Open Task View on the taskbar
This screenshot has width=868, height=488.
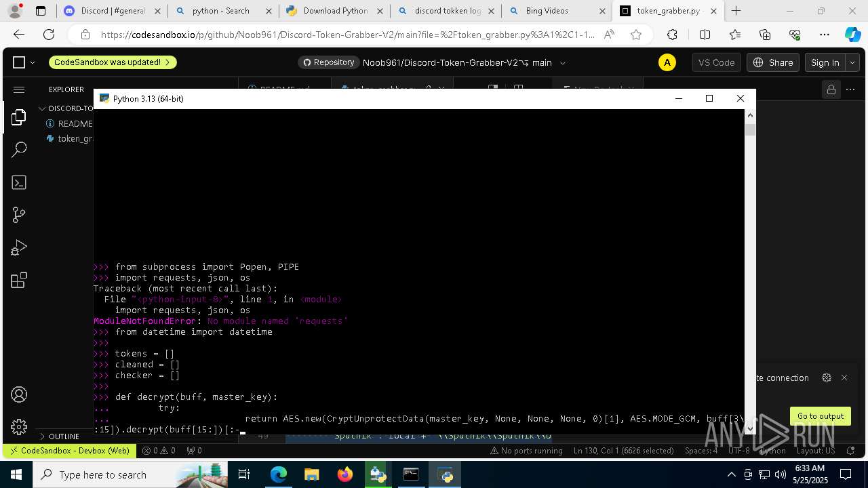[x=244, y=474]
